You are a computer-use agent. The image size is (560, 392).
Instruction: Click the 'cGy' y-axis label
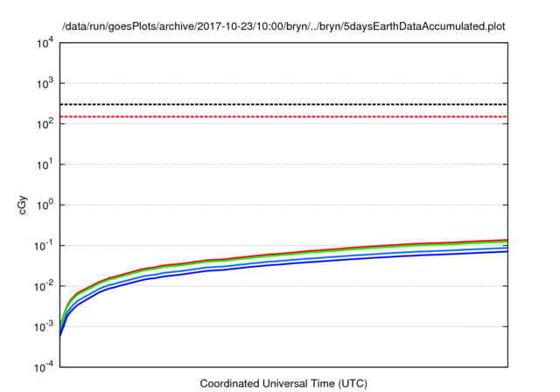point(22,205)
